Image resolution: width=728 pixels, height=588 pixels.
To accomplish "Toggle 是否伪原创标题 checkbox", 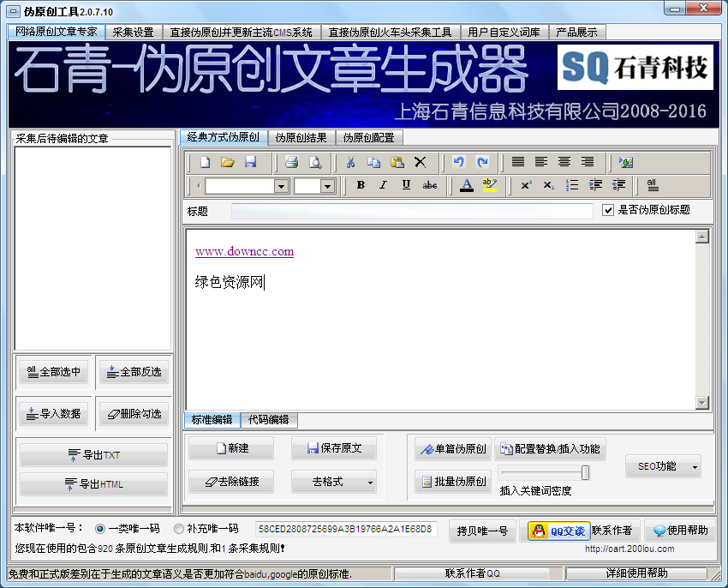I will click(608, 210).
